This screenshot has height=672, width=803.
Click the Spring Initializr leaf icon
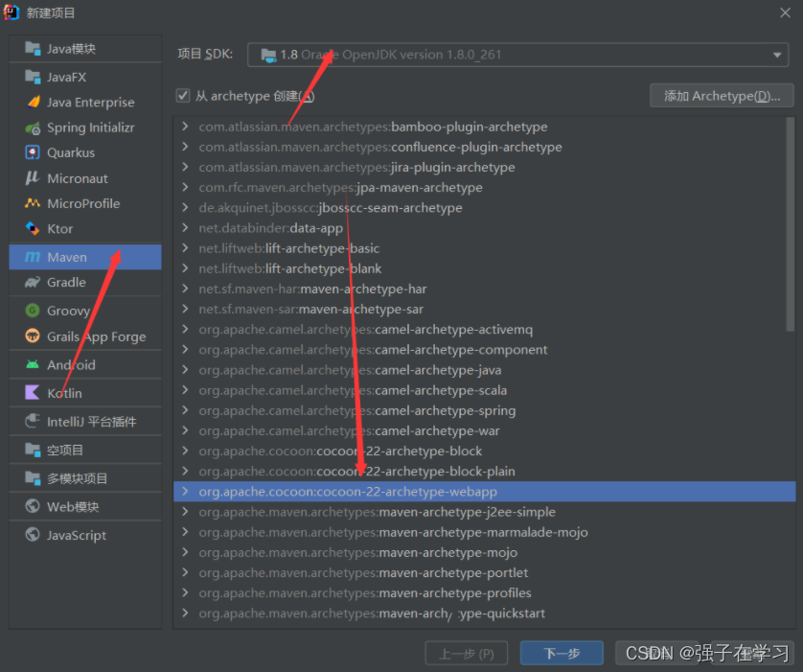pyautogui.click(x=33, y=127)
